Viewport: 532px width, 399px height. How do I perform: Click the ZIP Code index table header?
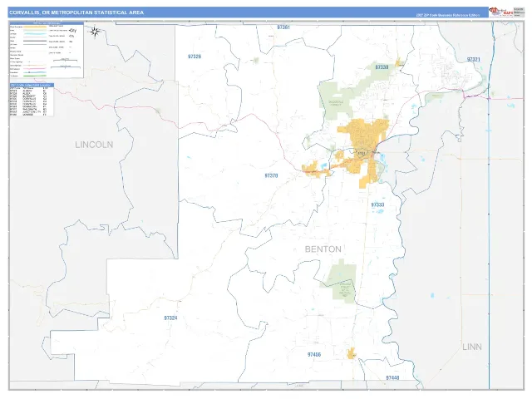tap(32, 85)
